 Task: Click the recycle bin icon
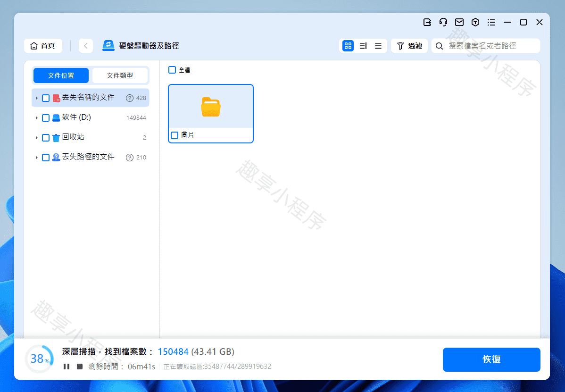pos(56,138)
